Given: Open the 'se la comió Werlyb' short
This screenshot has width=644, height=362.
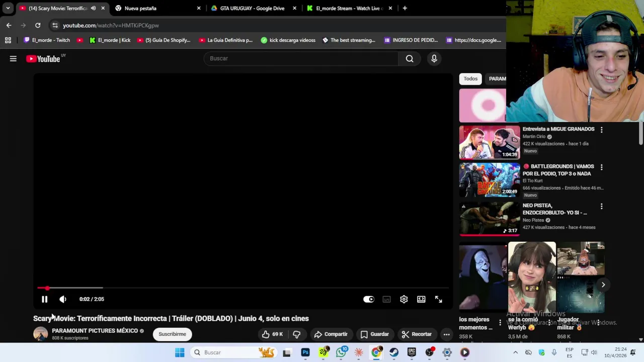Looking at the screenshot, I should click(532, 277).
